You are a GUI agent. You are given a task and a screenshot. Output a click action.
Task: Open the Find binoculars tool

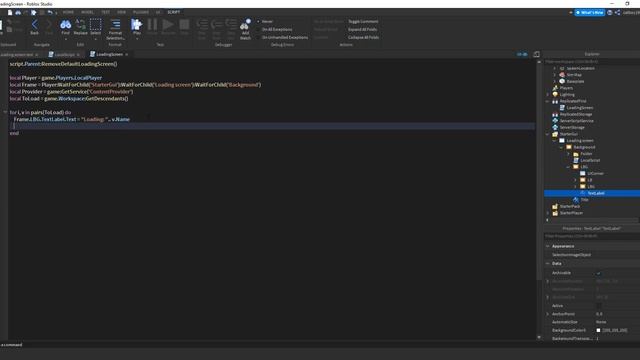65,24
